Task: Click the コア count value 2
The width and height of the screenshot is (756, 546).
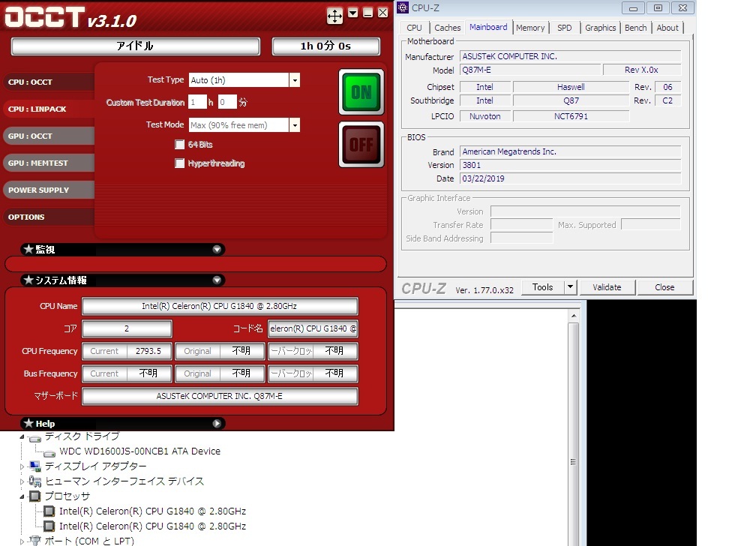Action: [127, 328]
